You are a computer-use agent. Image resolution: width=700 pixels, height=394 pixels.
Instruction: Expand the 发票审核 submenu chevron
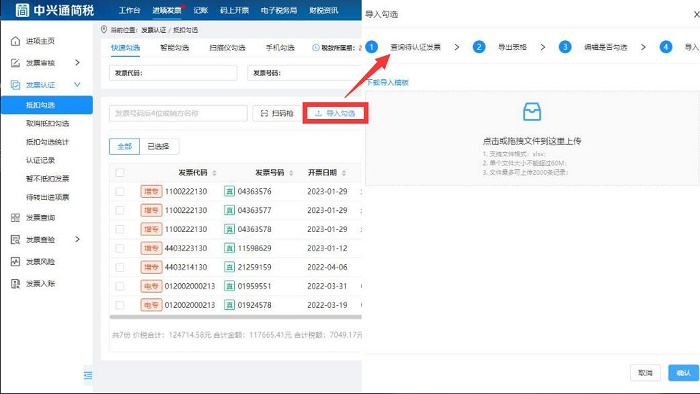pos(77,62)
